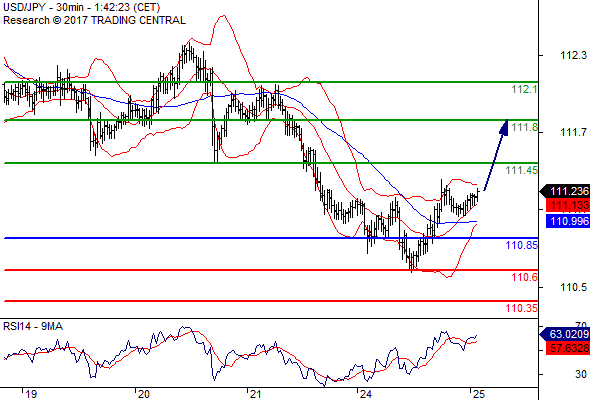Click the blue 110.996 moving average tag
The image size is (590, 400).
568,221
